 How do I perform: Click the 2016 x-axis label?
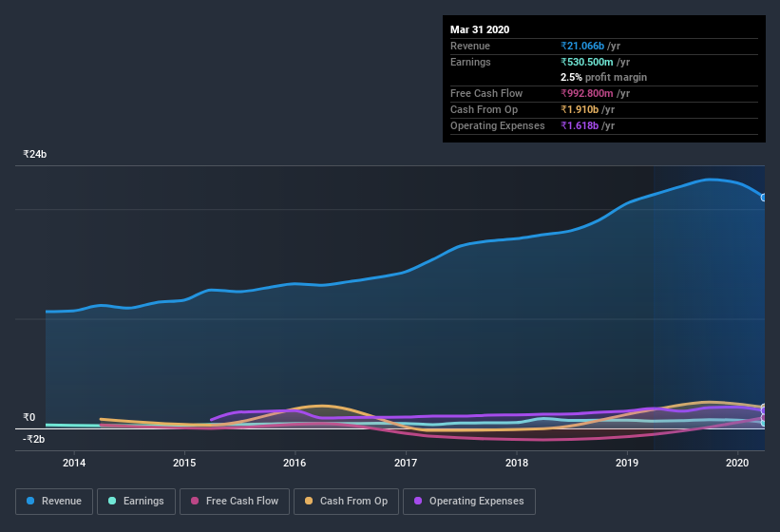(295, 463)
